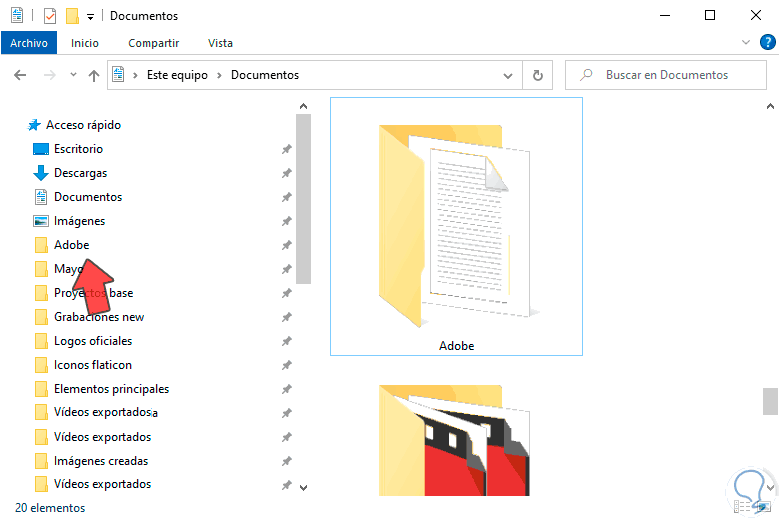Select Acceso rápido in the navigation pane
This screenshot has height=520, width=780.
click(x=84, y=125)
